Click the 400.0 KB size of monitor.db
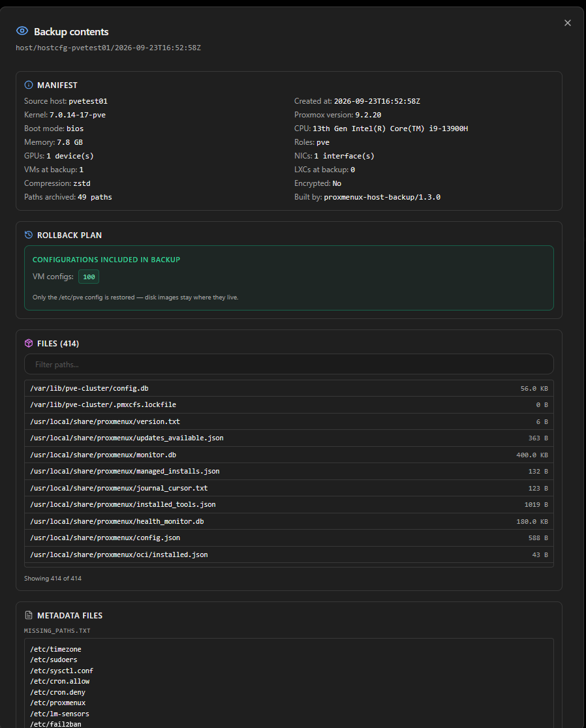This screenshot has height=728, width=586. [532, 455]
